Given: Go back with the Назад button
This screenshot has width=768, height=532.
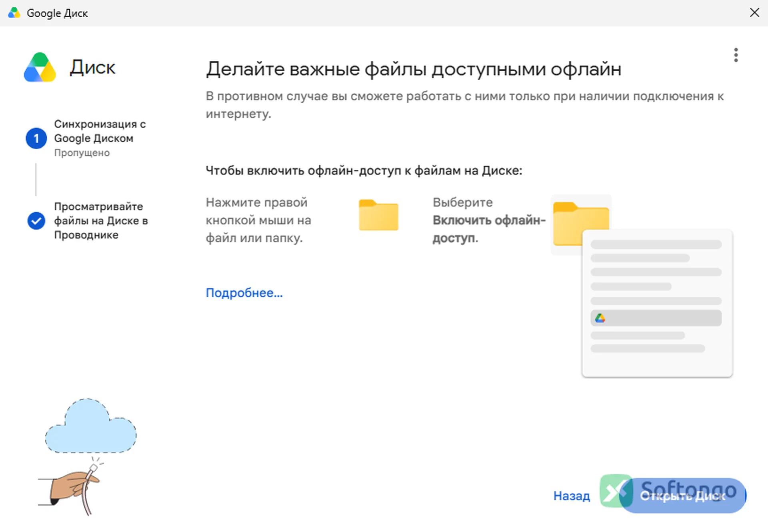Looking at the screenshot, I should tap(572, 496).
